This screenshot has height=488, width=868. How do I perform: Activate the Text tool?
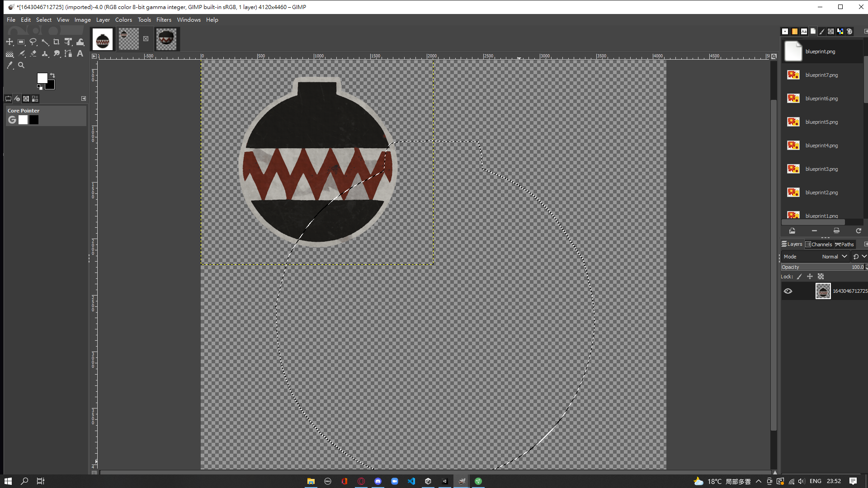(x=80, y=54)
